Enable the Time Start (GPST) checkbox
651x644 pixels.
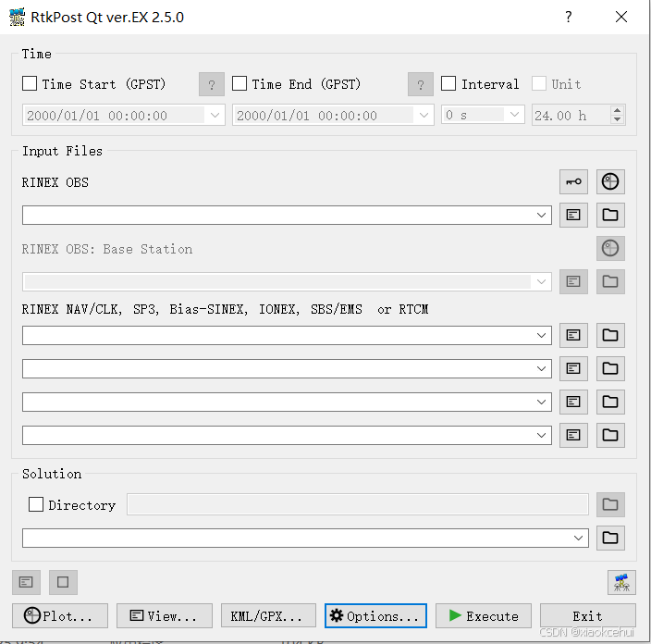[x=30, y=83]
